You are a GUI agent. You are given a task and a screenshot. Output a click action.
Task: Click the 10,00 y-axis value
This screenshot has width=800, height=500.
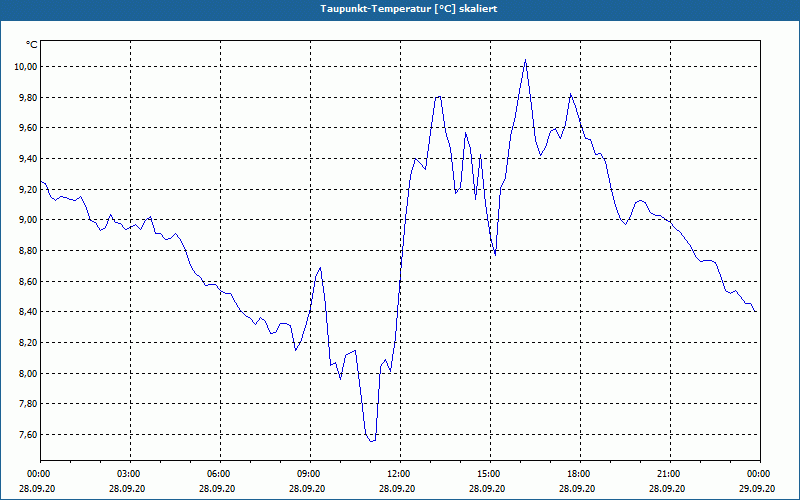click(x=27, y=67)
